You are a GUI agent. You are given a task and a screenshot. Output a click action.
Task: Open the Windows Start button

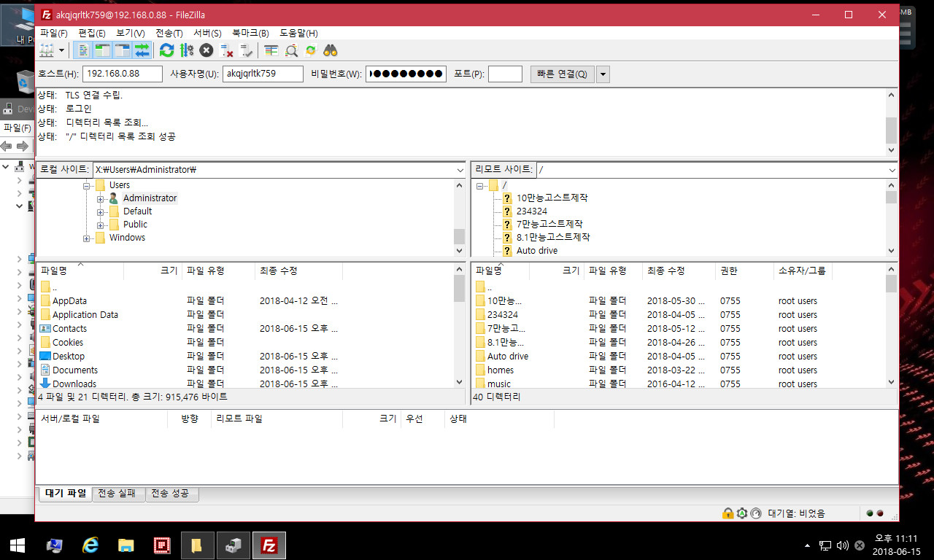click(18, 545)
